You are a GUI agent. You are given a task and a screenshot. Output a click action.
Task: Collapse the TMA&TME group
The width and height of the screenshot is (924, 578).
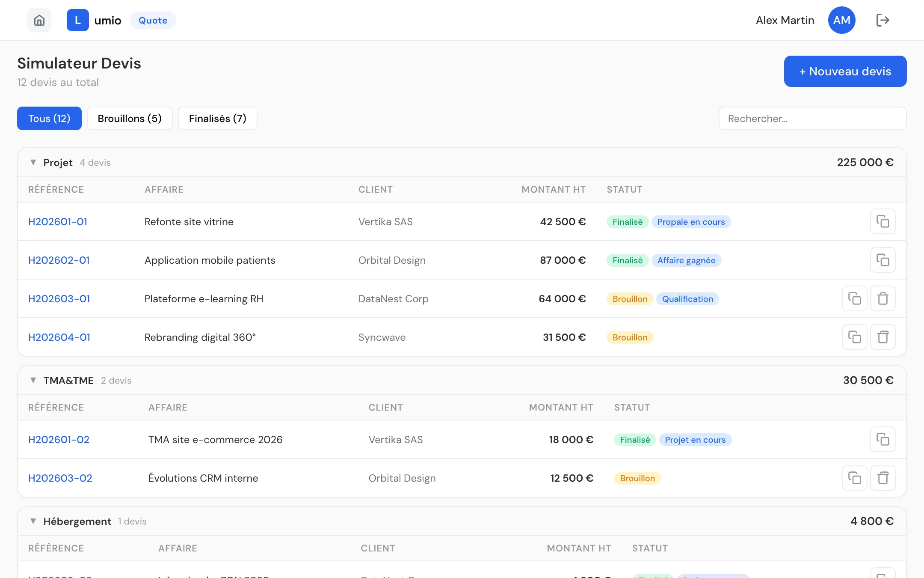[x=33, y=380]
